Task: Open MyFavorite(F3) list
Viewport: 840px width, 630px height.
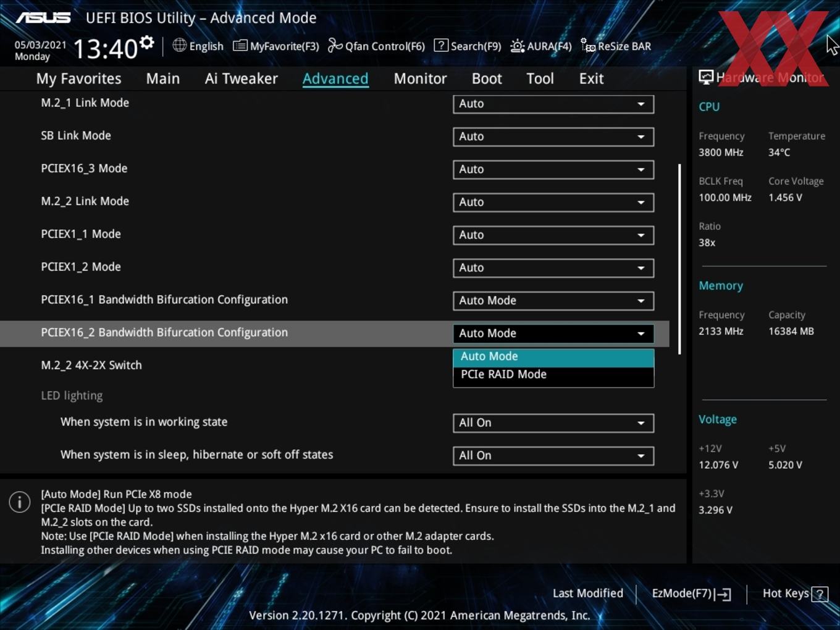Action: [276, 46]
